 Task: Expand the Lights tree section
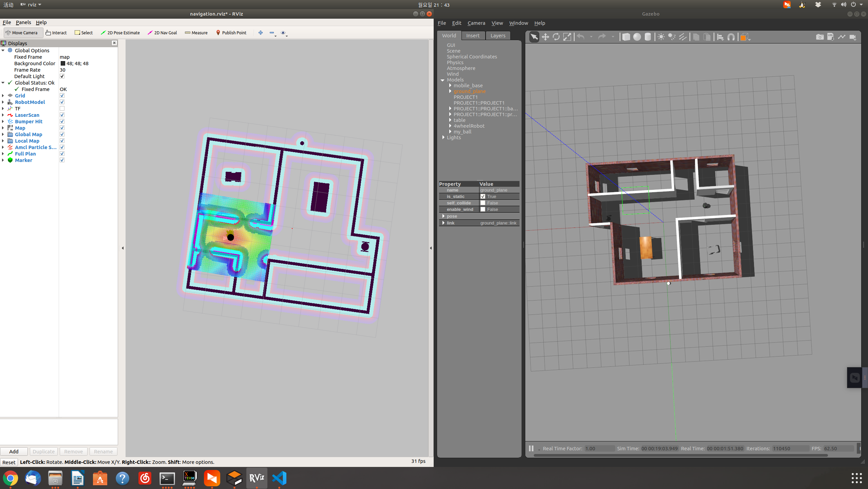point(444,137)
